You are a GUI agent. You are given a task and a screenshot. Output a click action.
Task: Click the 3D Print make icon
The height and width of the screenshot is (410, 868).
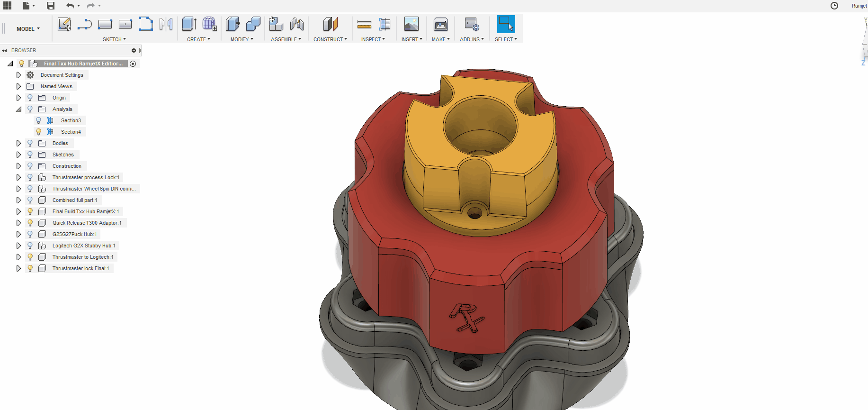440,24
